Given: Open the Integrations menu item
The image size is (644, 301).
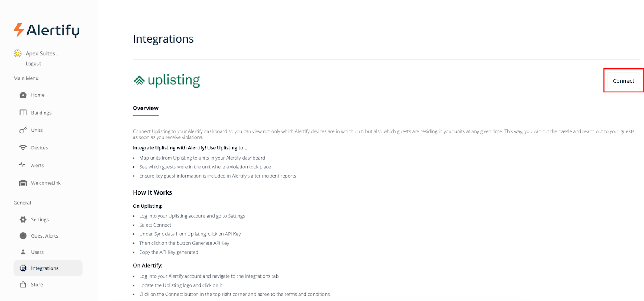Looking at the screenshot, I should (x=45, y=268).
